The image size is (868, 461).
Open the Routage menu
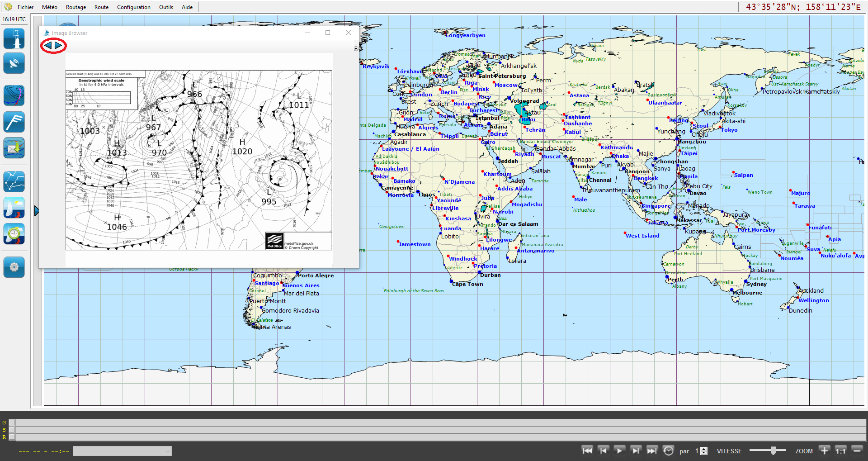[75, 7]
